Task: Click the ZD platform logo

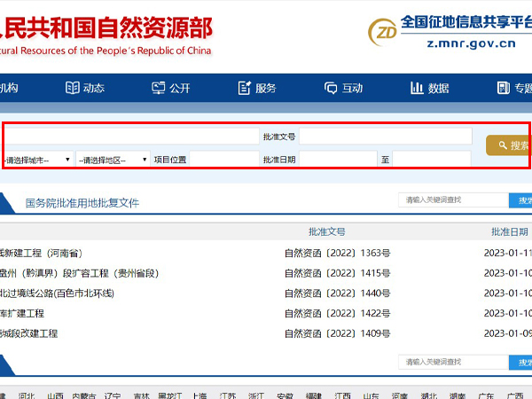Action: pos(383,31)
